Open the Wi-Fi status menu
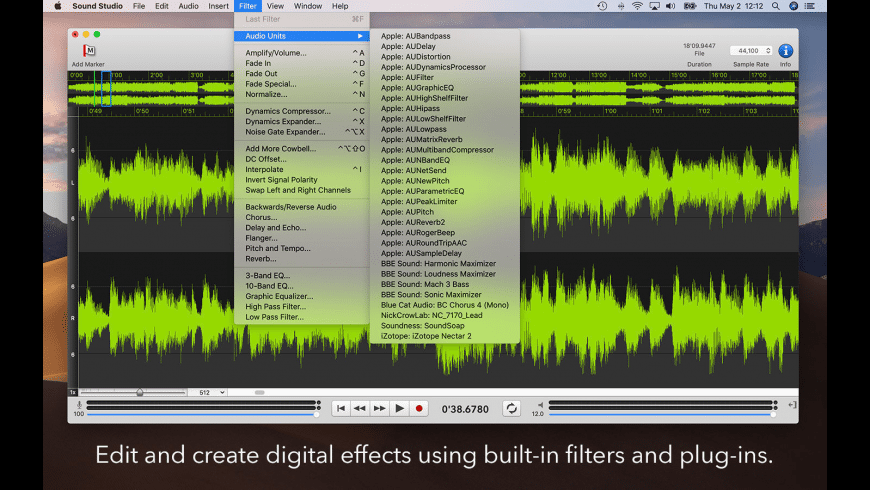The height and width of the screenshot is (490, 870). pyautogui.click(x=637, y=6)
